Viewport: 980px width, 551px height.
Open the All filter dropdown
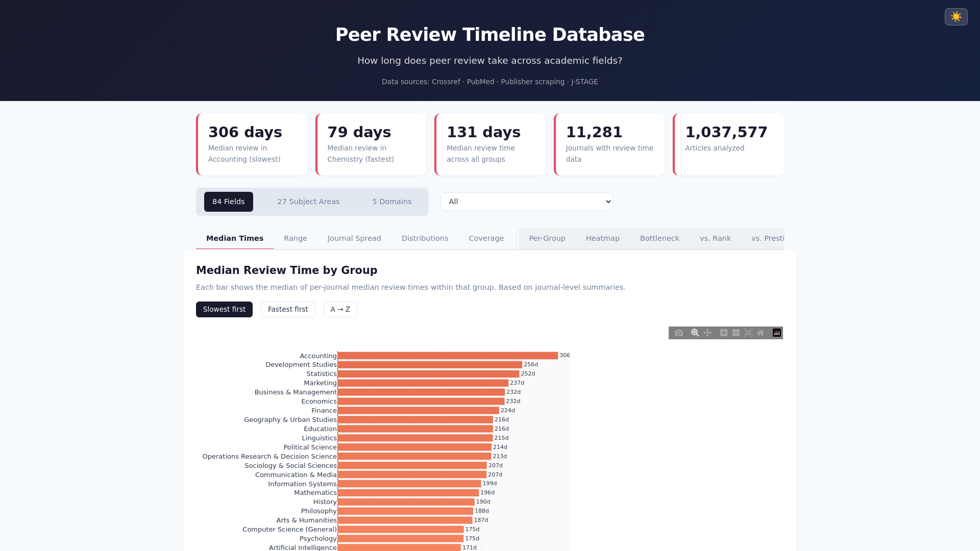(527, 202)
